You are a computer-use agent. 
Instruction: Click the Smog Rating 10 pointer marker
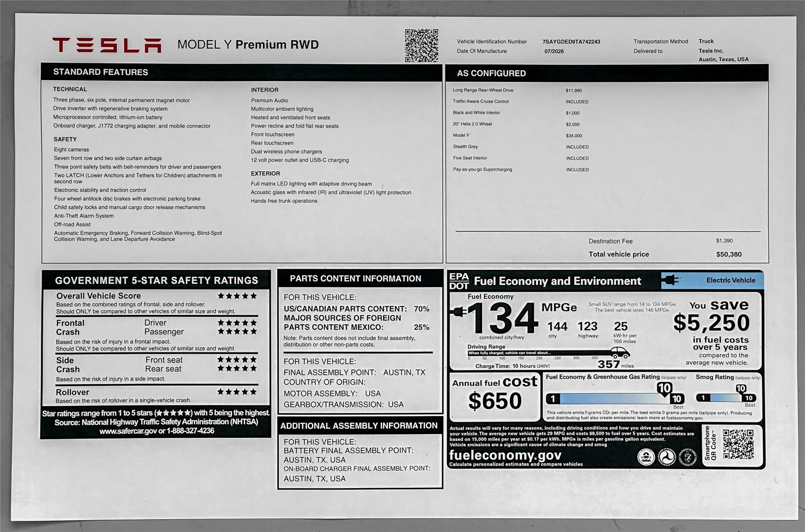pos(741,389)
